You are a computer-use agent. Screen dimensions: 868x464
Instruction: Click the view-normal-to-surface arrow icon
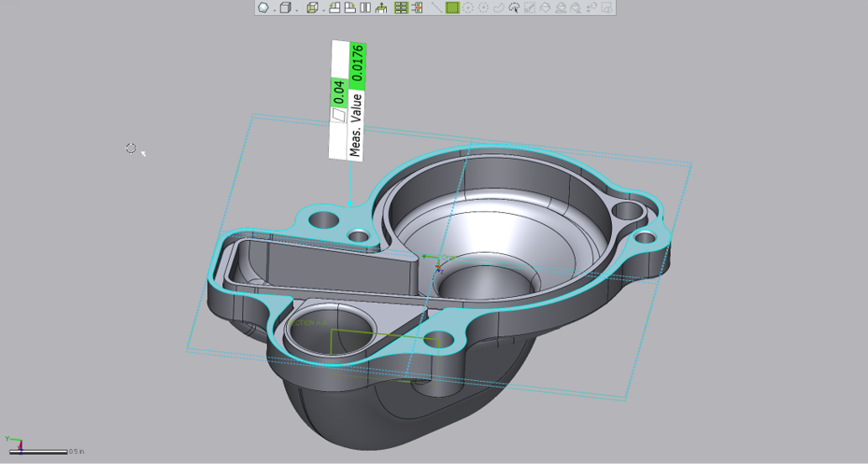coord(381,7)
